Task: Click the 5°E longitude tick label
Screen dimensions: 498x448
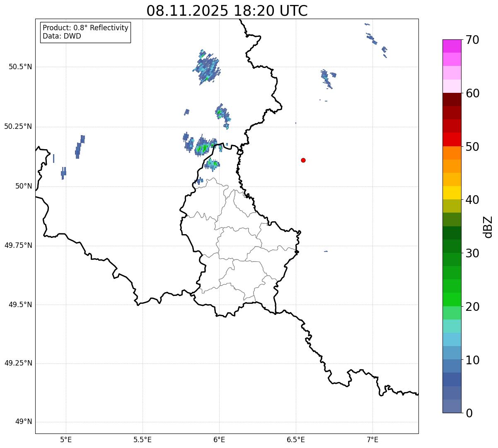Action: (x=66, y=439)
